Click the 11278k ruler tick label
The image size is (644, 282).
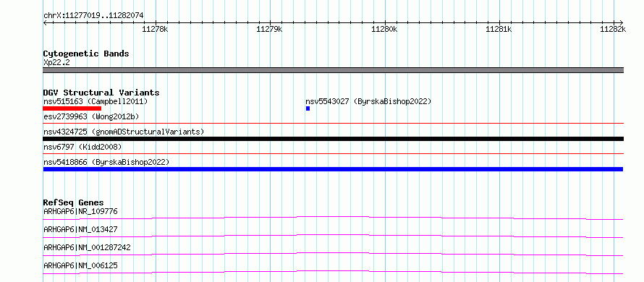tap(155, 29)
